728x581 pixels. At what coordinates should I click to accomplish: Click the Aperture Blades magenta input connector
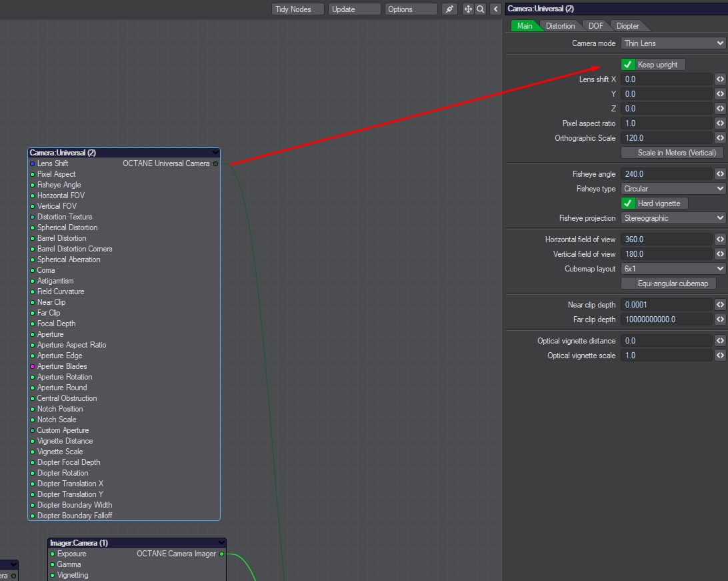point(32,366)
